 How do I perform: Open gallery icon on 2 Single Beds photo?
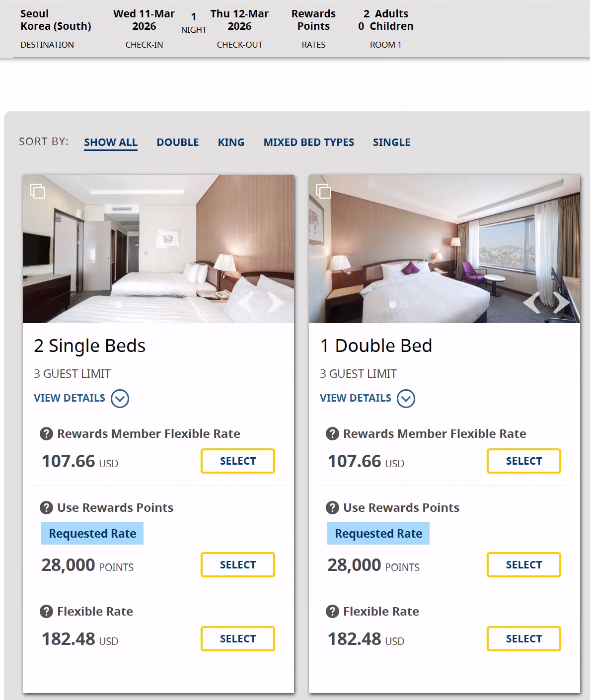pyautogui.click(x=38, y=191)
